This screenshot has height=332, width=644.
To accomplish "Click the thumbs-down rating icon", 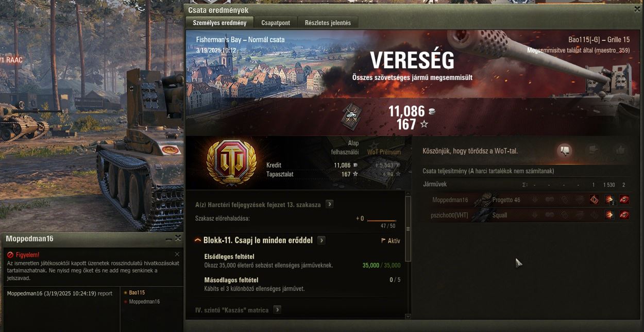I will click(565, 151).
